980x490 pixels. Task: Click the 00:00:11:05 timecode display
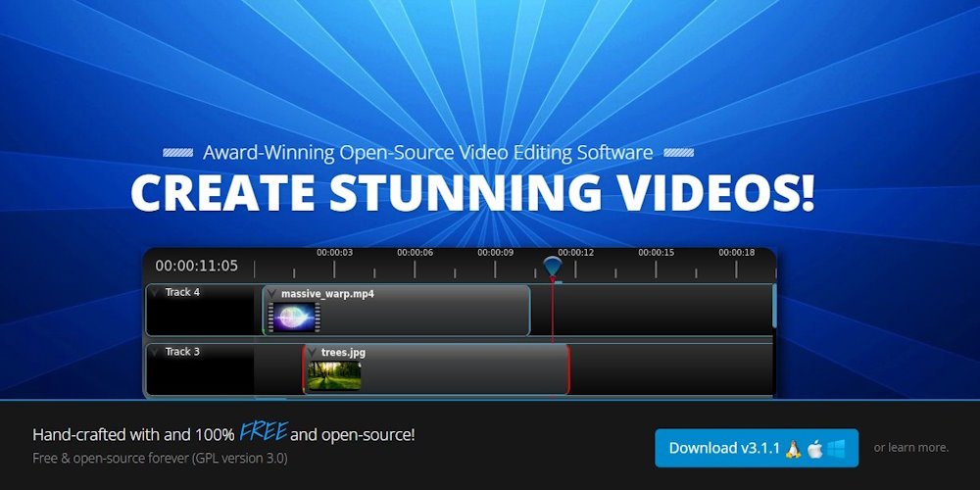(197, 266)
